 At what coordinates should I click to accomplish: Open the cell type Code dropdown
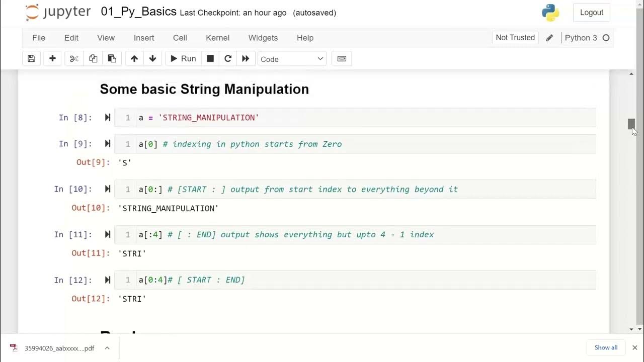click(x=292, y=59)
